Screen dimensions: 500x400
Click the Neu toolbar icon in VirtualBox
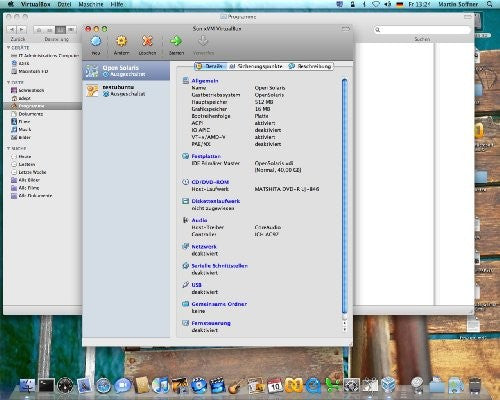96,41
